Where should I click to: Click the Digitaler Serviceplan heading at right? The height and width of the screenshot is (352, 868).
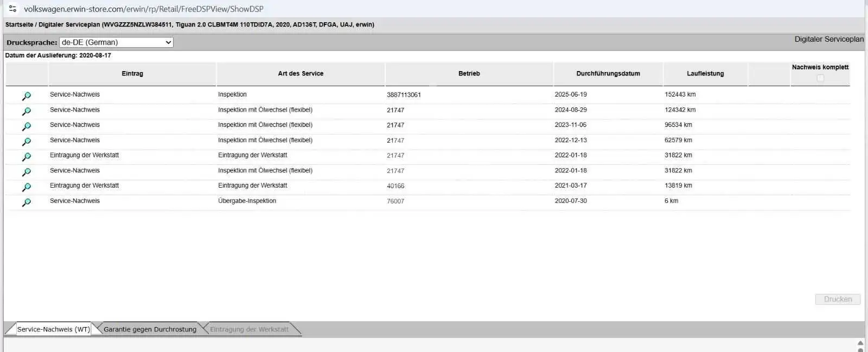coord(829,39)
